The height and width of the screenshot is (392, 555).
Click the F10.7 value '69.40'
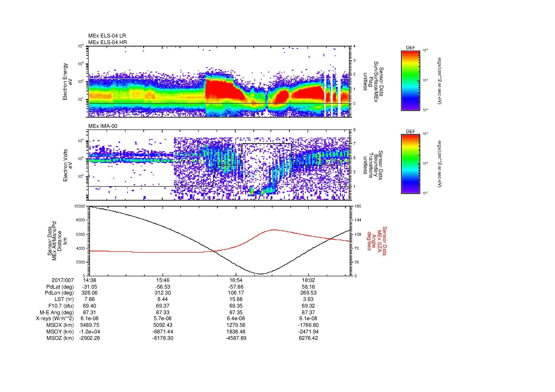[x=90, y=306]
